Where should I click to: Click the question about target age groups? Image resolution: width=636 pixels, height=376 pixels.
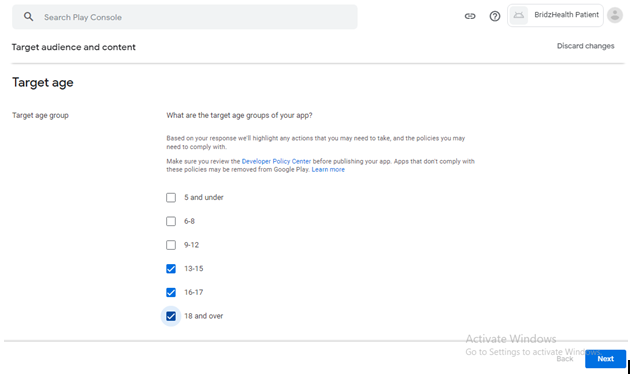[x=239, y=115]
